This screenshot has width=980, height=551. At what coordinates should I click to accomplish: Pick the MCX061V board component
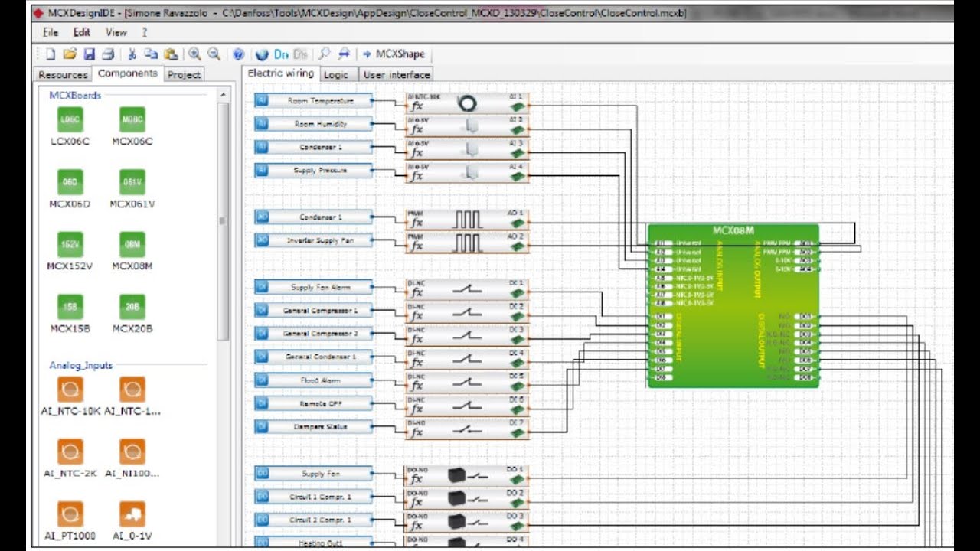132,189
